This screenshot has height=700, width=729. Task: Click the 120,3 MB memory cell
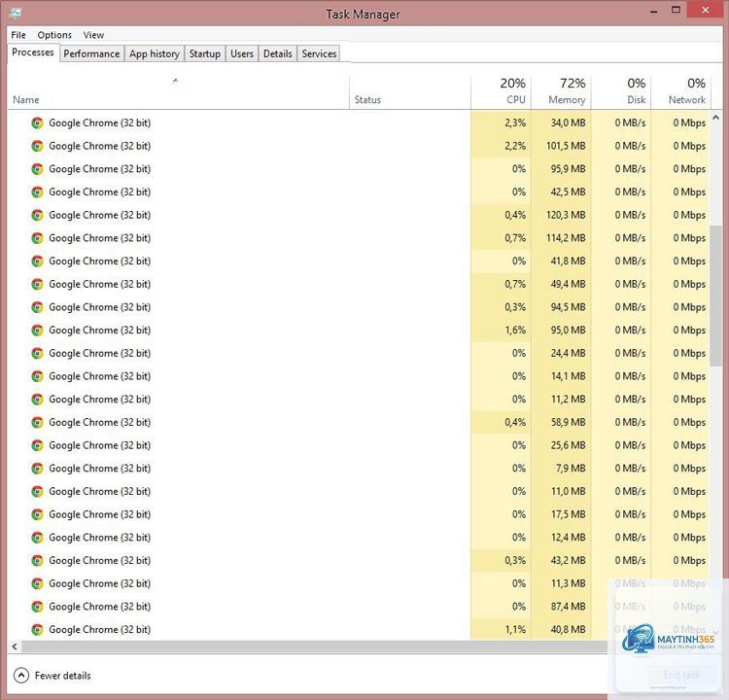coord(561,215)
